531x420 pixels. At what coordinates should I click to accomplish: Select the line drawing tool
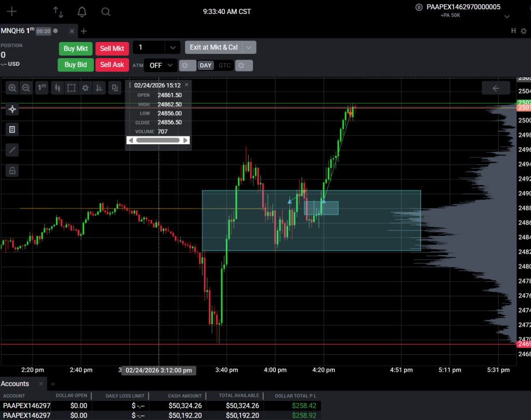tap(12, 150)
